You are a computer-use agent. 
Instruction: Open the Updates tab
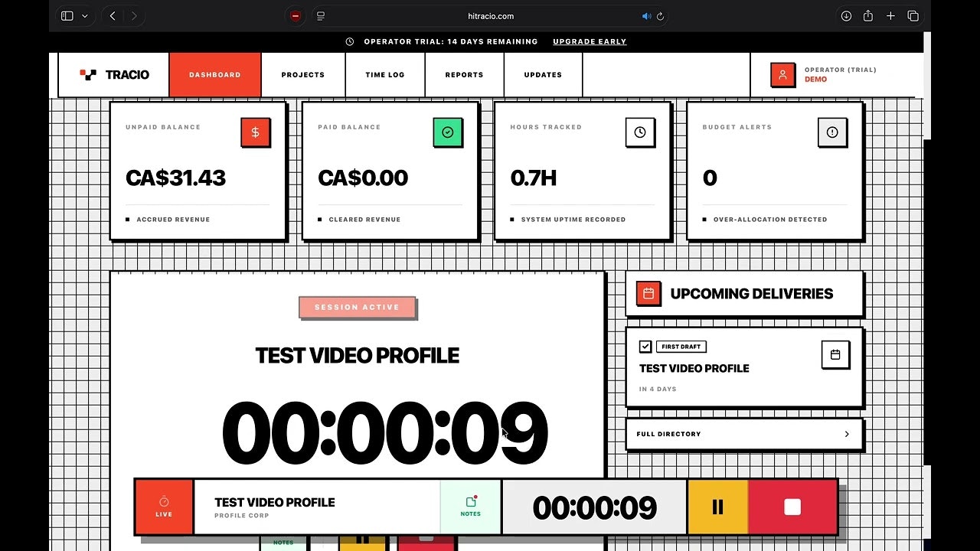pos(544,75)
